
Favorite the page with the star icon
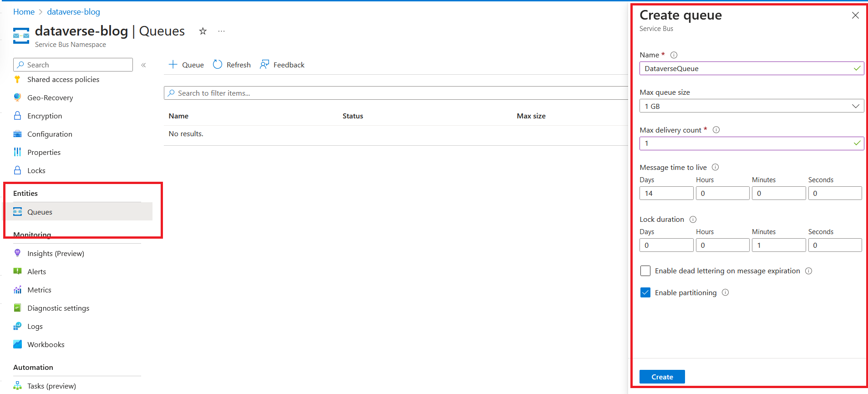(203, 31)
